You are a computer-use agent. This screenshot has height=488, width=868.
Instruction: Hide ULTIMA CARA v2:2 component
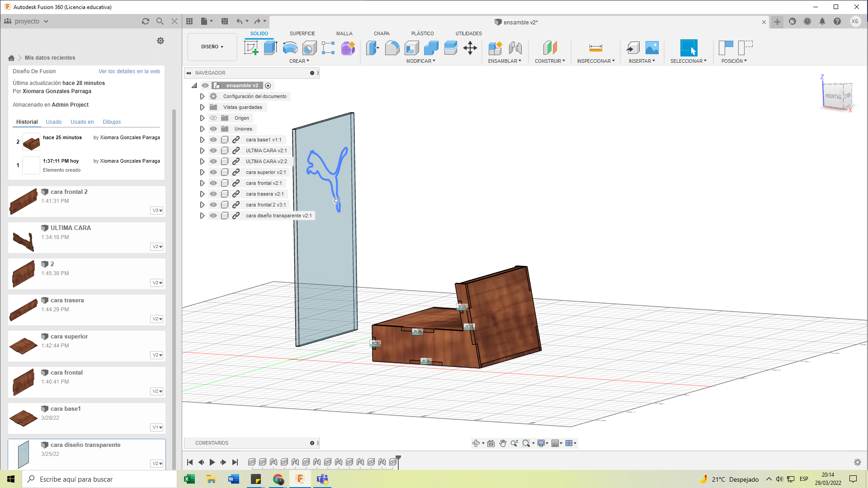[213, 161]
